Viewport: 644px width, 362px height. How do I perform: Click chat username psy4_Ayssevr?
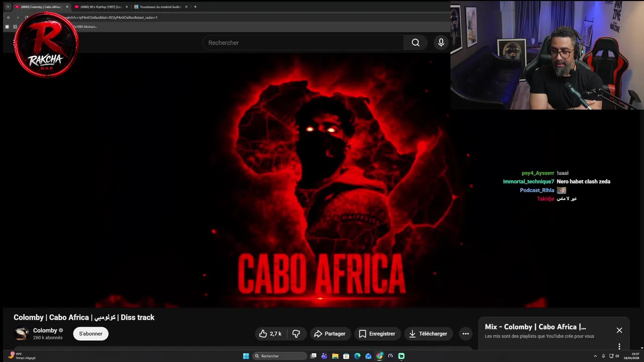(538, 173)
